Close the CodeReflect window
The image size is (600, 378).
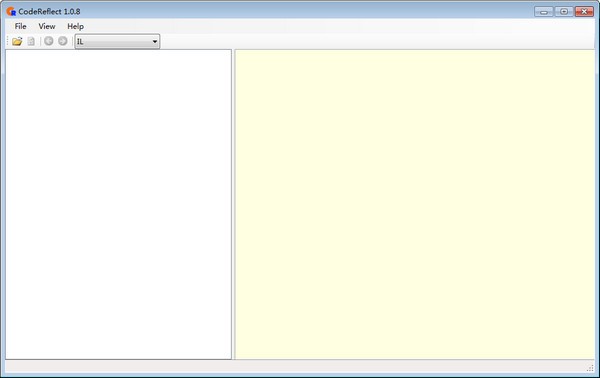click(x=584, y=11)
